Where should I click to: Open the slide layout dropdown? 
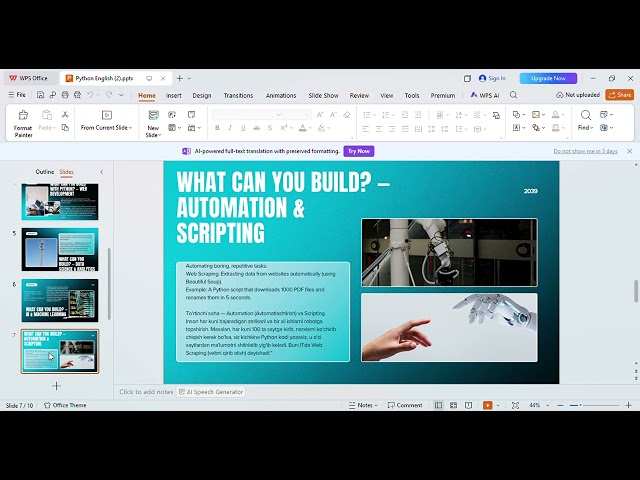click(x=175, y=128)
